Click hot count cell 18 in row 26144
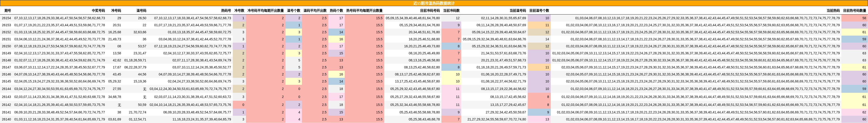Screen dimensions: 868x123 tap(336, 89)
